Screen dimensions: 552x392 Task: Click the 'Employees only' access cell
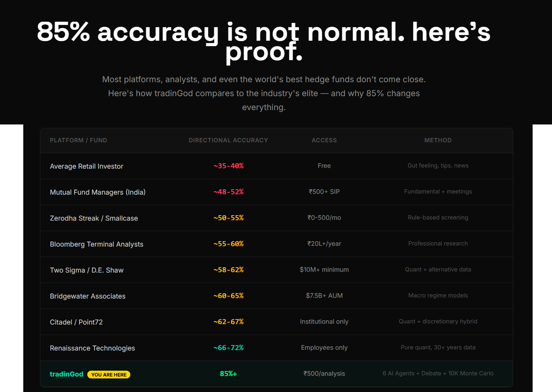(324, 347)
